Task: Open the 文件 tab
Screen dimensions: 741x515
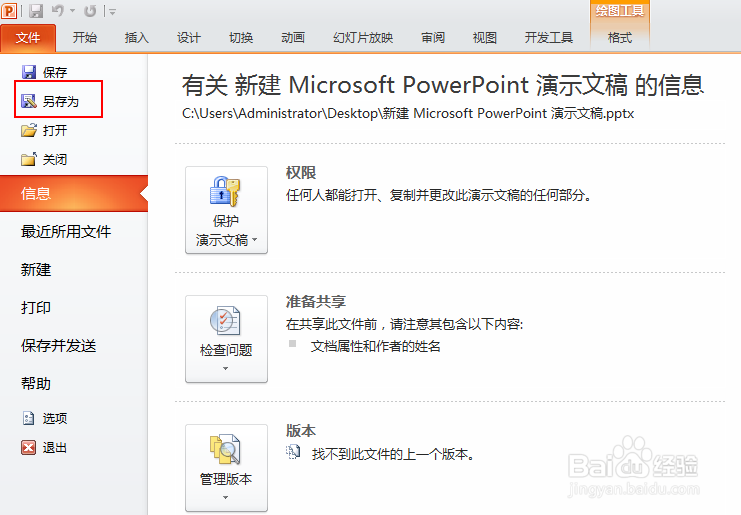Action: pyautogui.click(x=28, y=38)
